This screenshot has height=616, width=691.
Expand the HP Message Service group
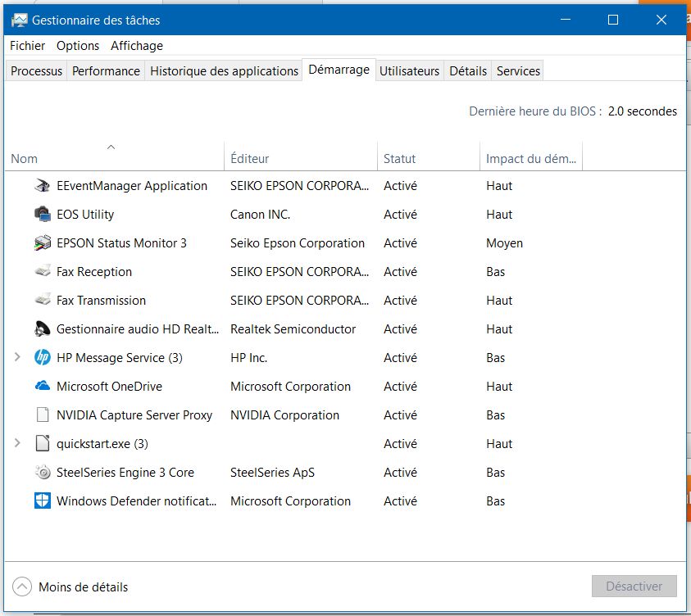(x=18, y=358)
